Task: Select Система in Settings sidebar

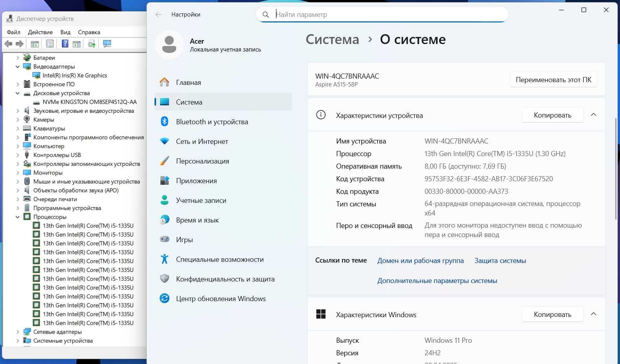Action: (223, 102)
